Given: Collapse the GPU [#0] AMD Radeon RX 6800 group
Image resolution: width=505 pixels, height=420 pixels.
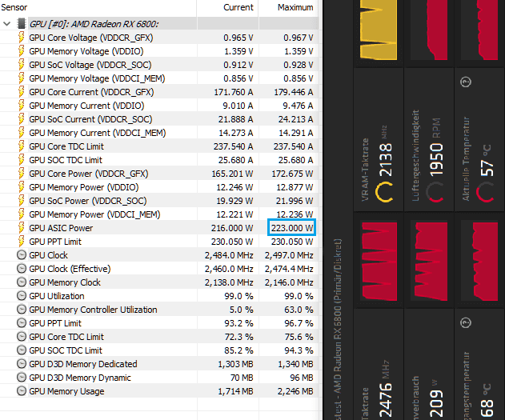Looking at the screenshot, I should [x=6, y=24].
